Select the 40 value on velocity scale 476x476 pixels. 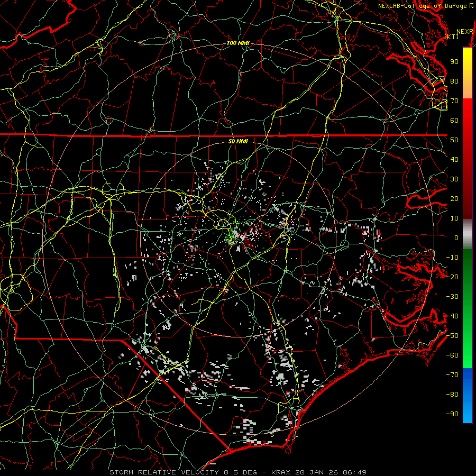point(454,160)
